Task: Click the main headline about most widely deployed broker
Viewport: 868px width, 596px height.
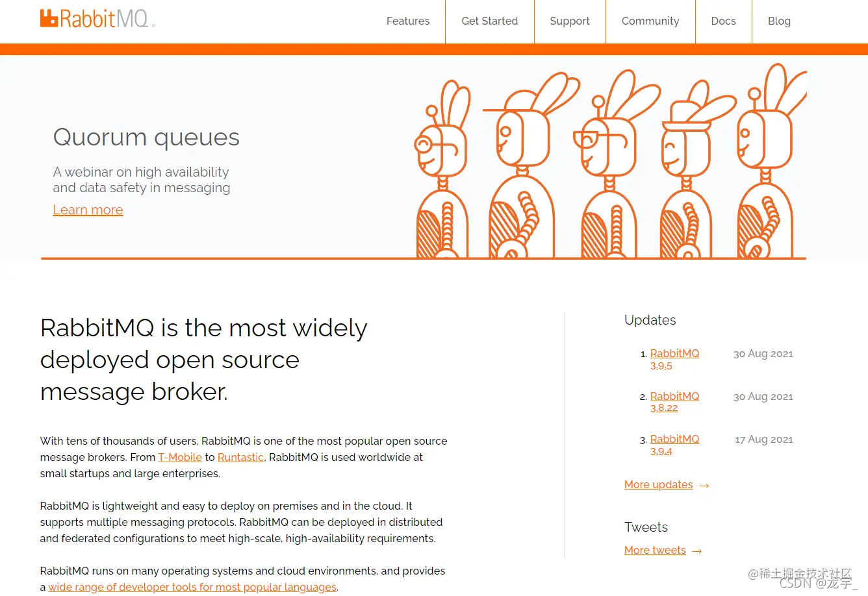Action: pos(203,360)
